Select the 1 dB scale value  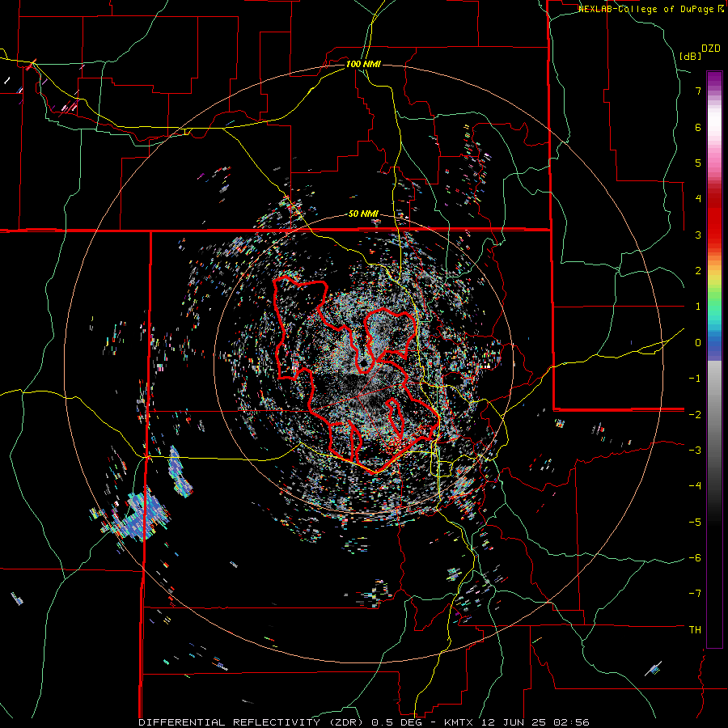coord(698,307)
